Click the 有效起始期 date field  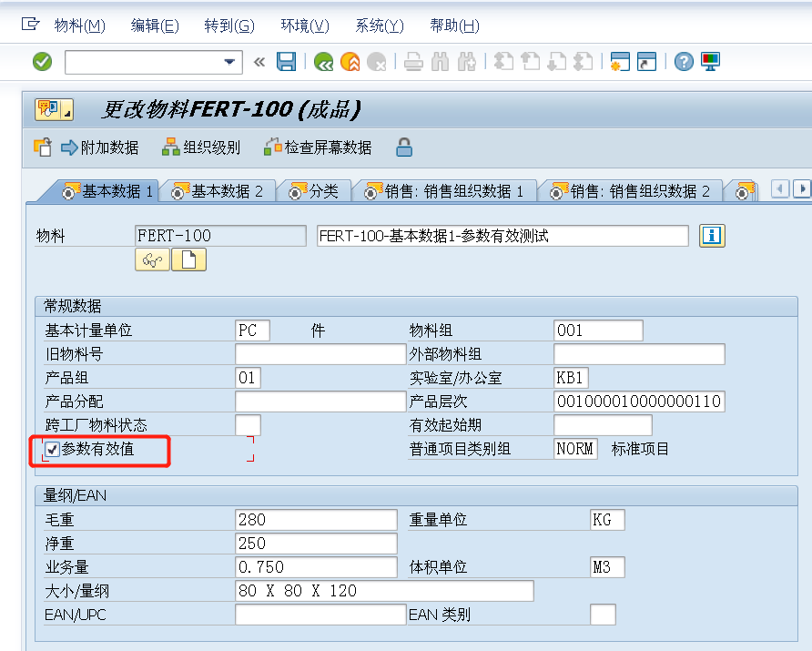click(603, 425)
